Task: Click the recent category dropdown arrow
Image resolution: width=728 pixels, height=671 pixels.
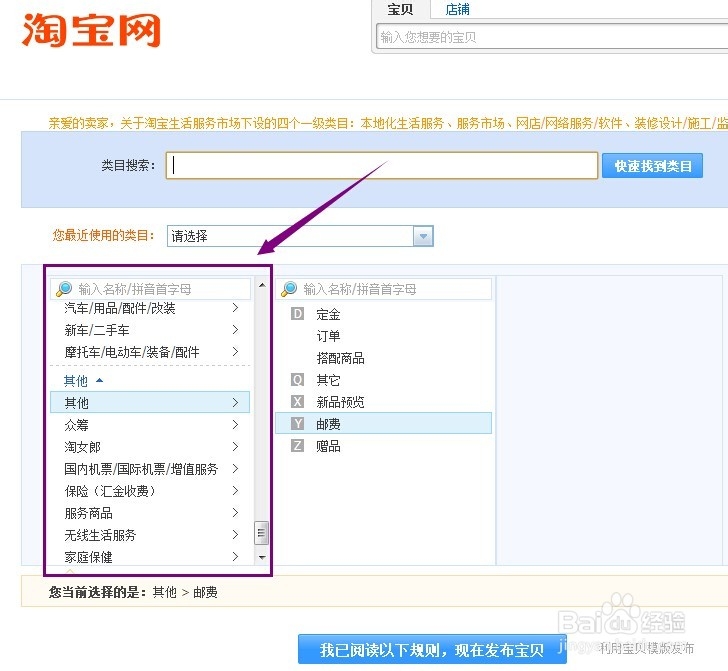Action: (x=423, y=236)
